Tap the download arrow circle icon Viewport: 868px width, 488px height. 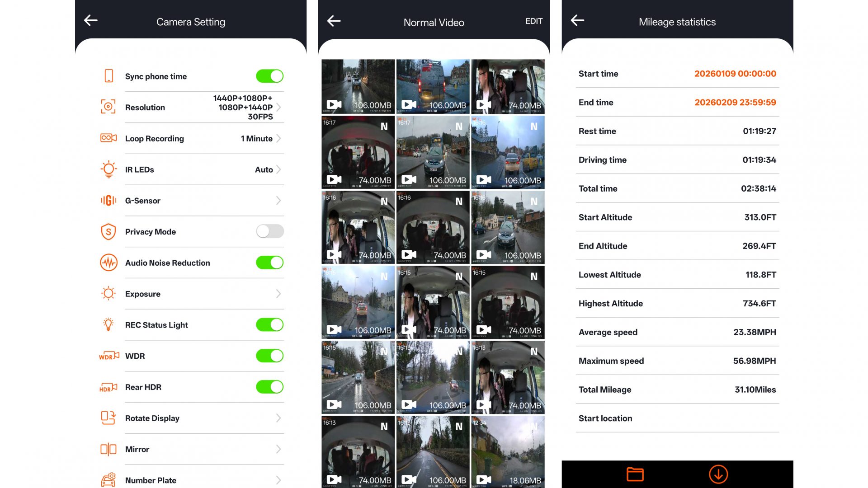pyautogui.click(x=718, y=474)
